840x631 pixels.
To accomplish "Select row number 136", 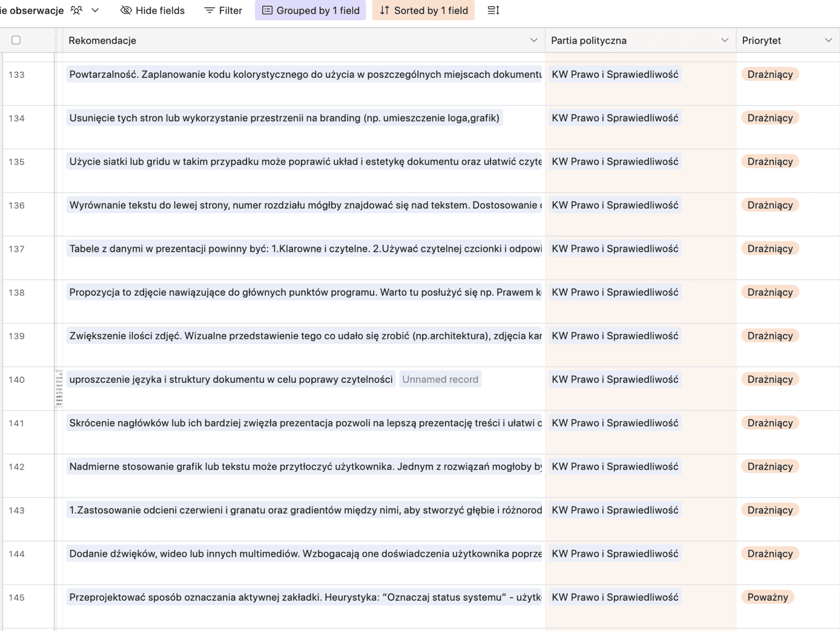I will 17,205.
